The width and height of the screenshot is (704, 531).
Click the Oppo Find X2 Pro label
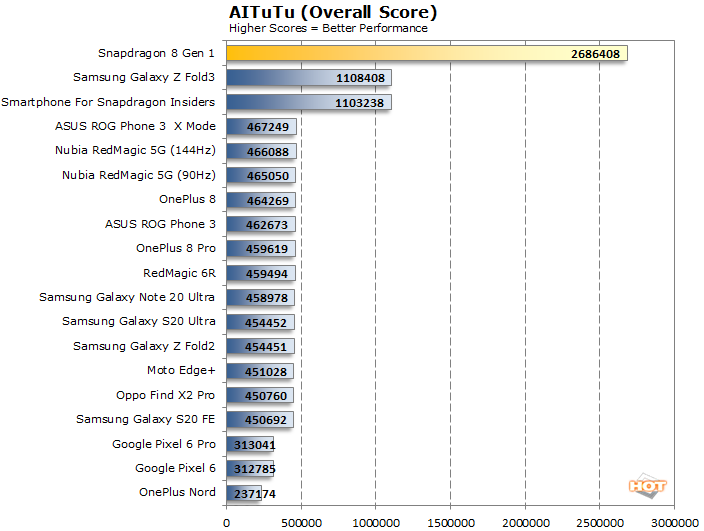tap(166, 395)
